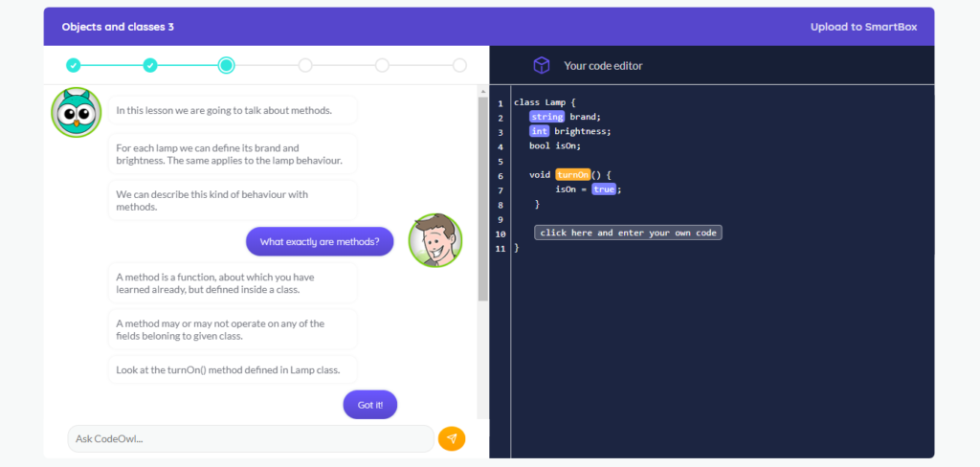The height and width of the screenshot is (467, 980).
Task: Click the highlighted int keyword in code
Action: click(539, 131)
